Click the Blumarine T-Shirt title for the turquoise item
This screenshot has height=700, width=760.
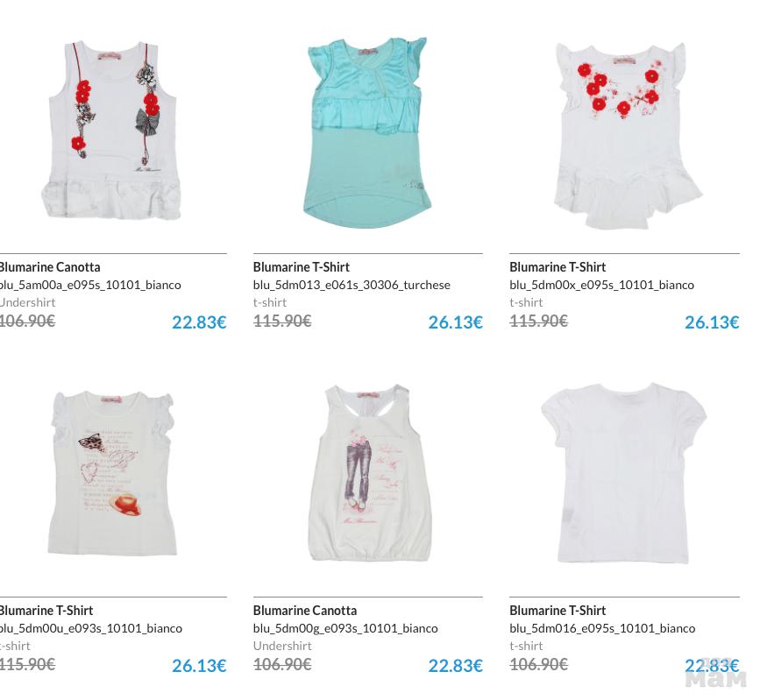click(301, 267)
